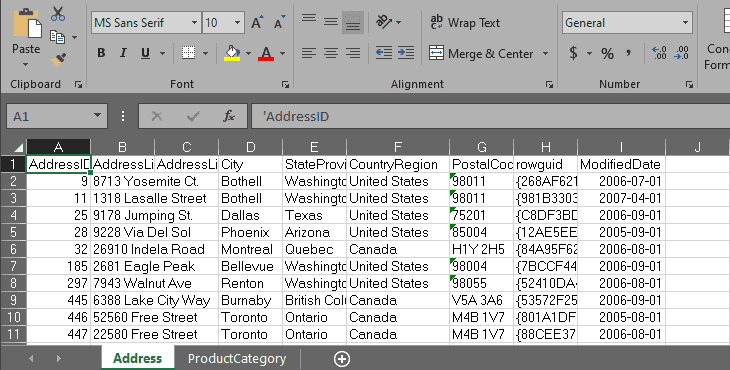Expand the Paste options arrow

tap(26, 64)
